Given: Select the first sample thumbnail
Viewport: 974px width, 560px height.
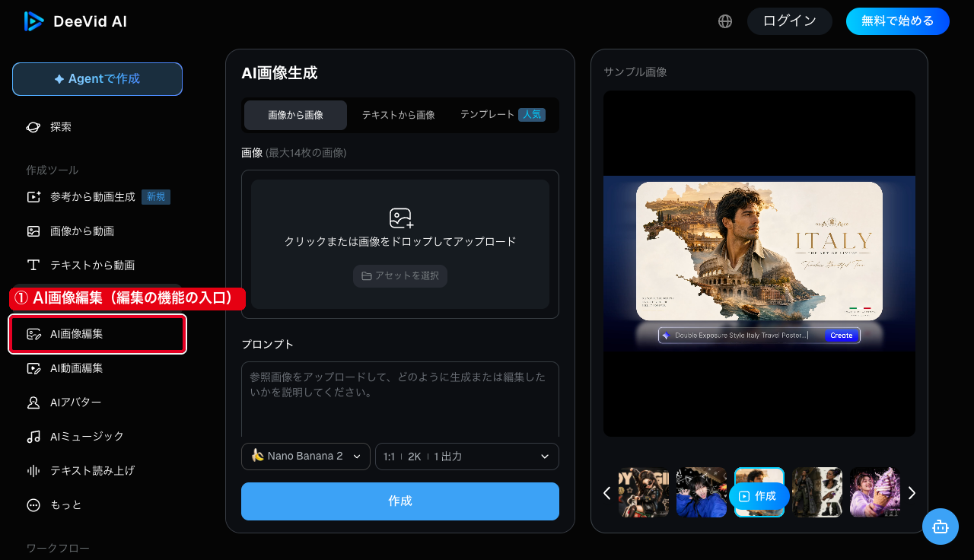Looking at the screenshot, I should click(x=644, y=492).
